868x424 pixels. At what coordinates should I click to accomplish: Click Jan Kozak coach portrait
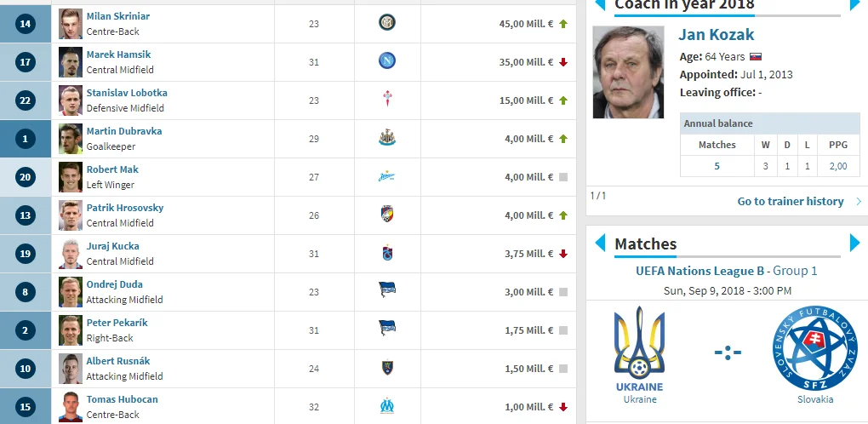pos(628,72)
